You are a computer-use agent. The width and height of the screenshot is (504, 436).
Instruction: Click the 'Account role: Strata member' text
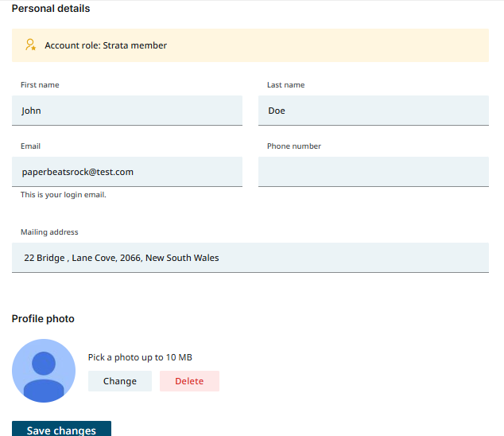(106, 45)
